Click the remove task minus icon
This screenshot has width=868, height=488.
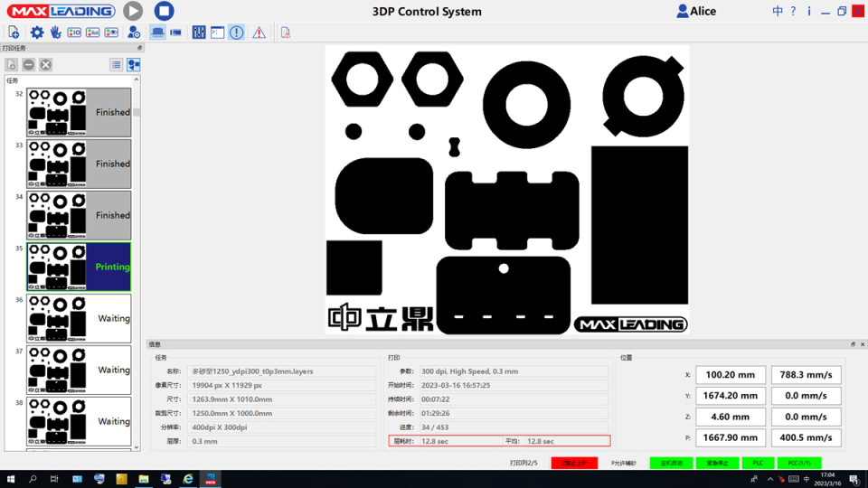tap(29, 65)
